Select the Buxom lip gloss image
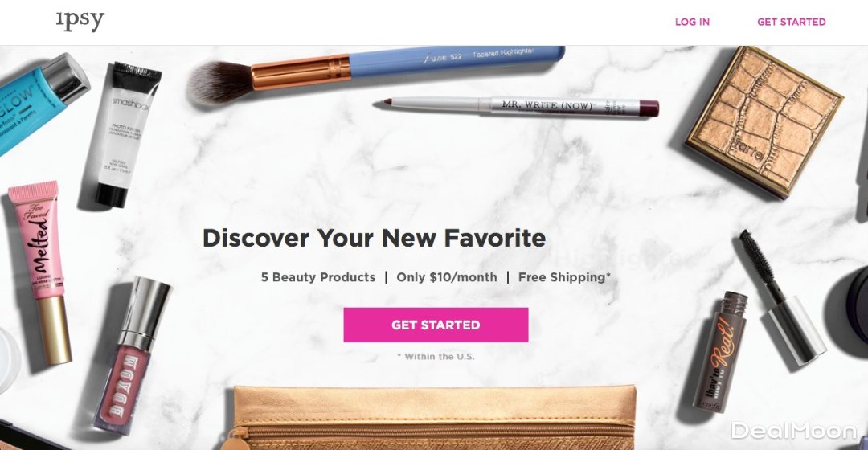Screen dimensions: 868x450 click(132, 355)
